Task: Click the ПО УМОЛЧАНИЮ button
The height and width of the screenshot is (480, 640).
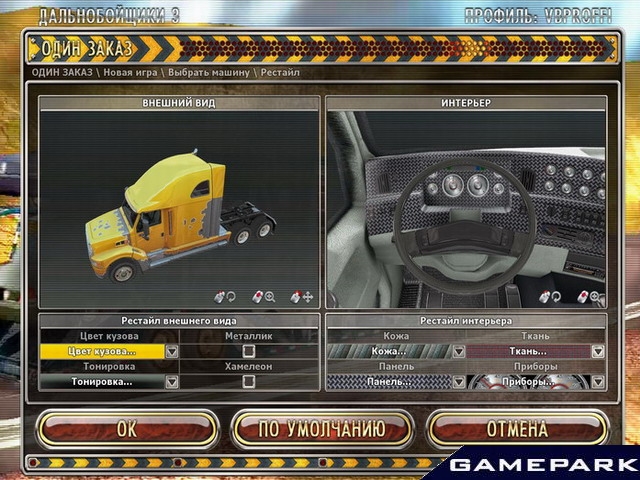Action: 322,429
